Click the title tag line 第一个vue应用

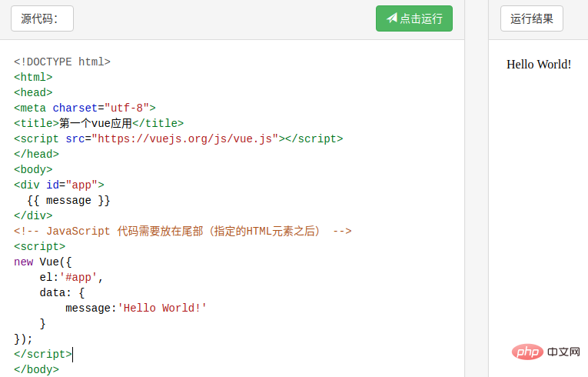98,123
